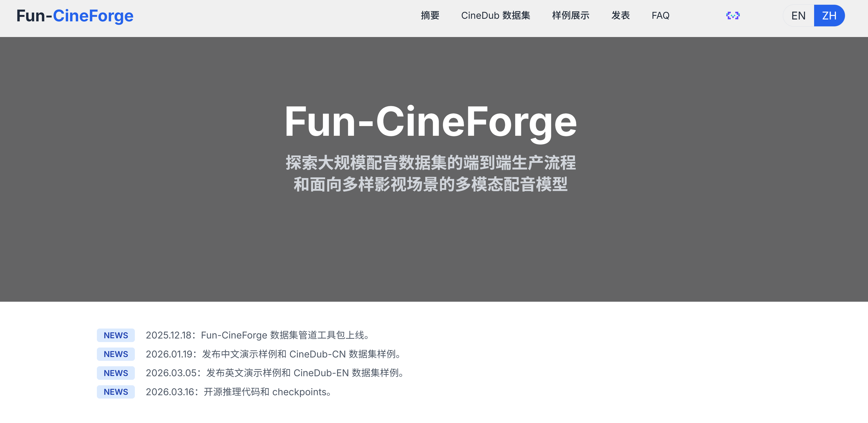Screen dimensions: 868x423
Task: Click the NEWS badge for 2026.03.05
Action: pyautogui.click(x=116, y=373)
